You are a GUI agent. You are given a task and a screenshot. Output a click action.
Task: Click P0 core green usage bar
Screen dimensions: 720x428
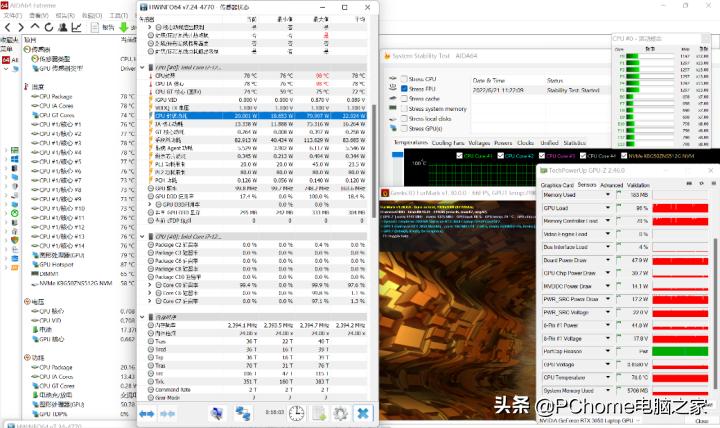(x=632, y=56)
